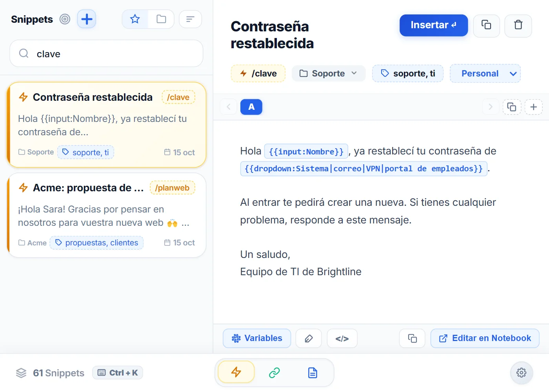This screenshot has height=392, width=549.
Task: Click the target icon beside Snippets title
Action: (65, 19)
